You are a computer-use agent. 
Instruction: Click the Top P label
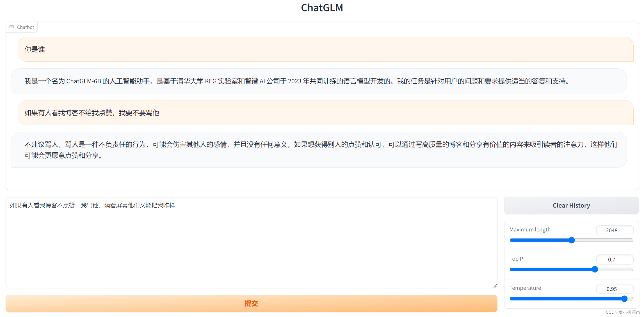pos(516,259)
